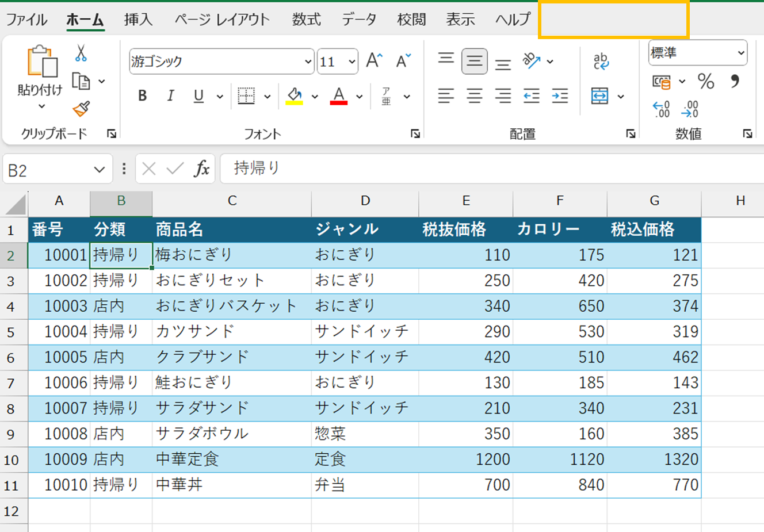
Task: Click the phonetic guide (ア亜) icon
Action: (386, 96)
